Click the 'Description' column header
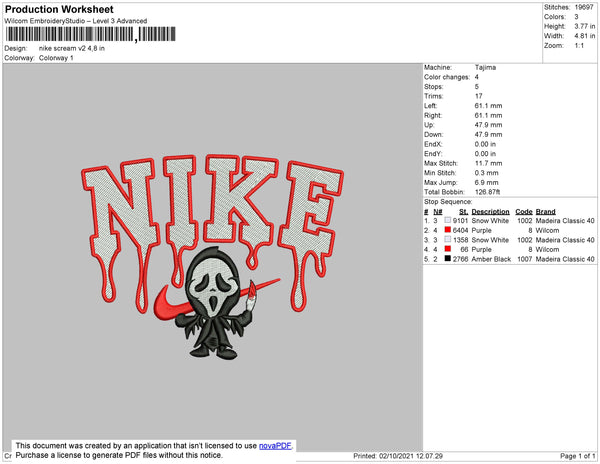This screenshot has height=464, width=600. [x=490, y=212]
